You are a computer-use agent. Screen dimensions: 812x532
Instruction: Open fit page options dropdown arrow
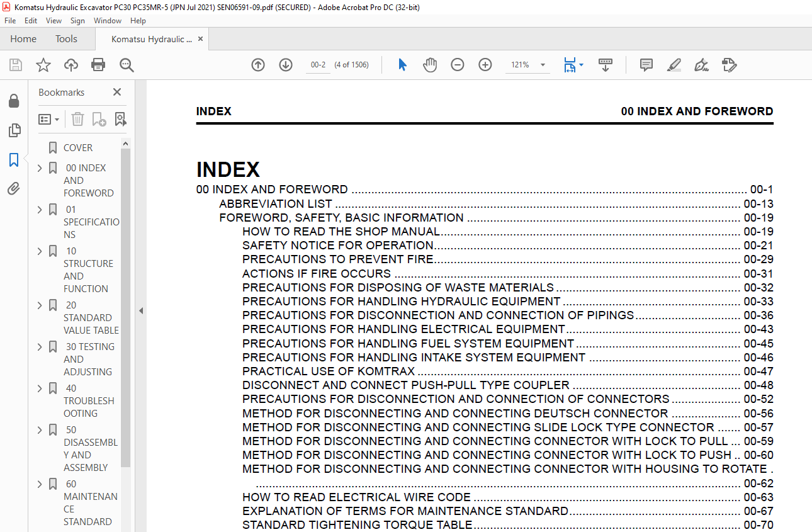point(581,65)
